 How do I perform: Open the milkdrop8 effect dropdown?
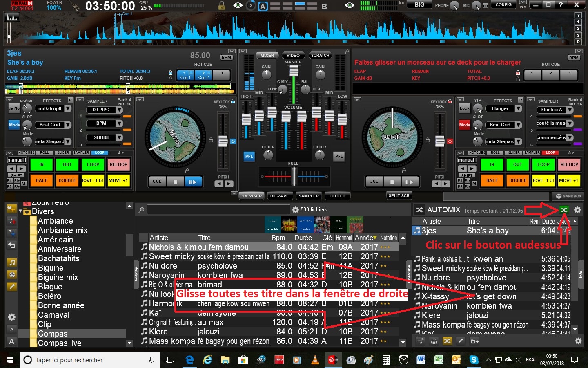tap(68, 109)
